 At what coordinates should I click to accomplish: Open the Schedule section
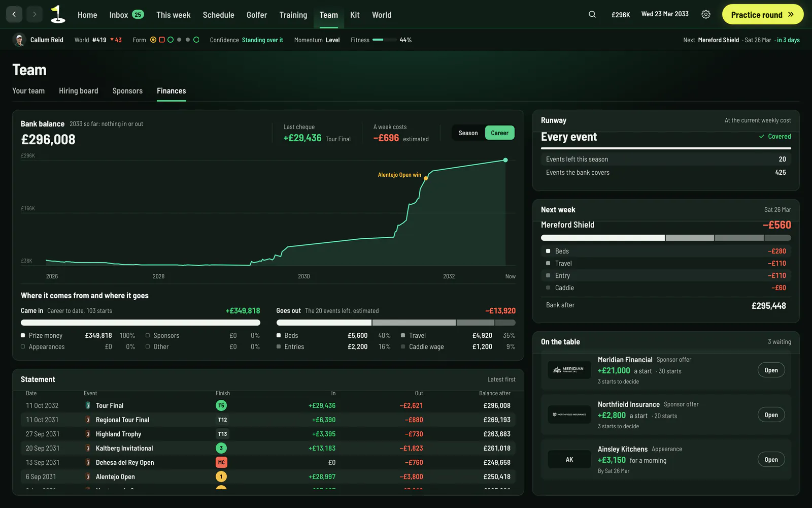pyautogui.click(x=219, y=15)
